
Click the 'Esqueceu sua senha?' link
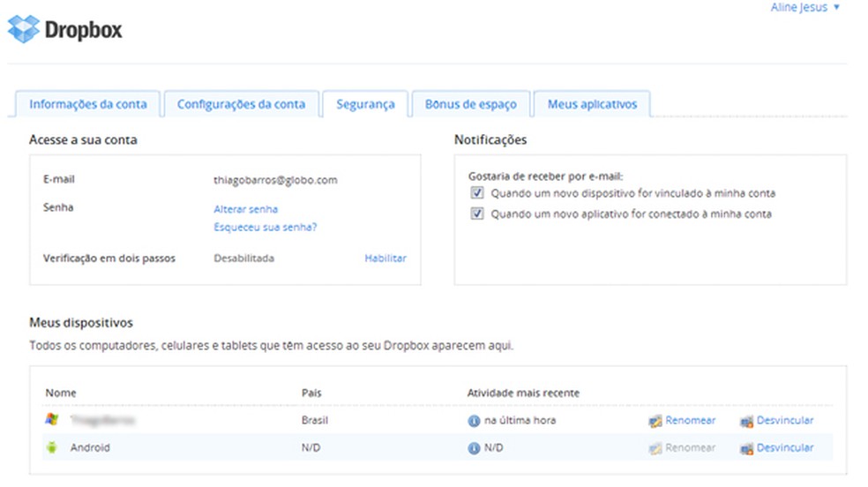266,227
